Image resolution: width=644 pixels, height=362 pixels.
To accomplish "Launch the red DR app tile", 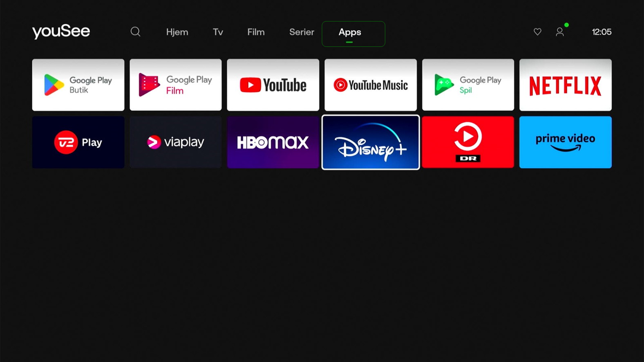I will click(x=468, y=142).
